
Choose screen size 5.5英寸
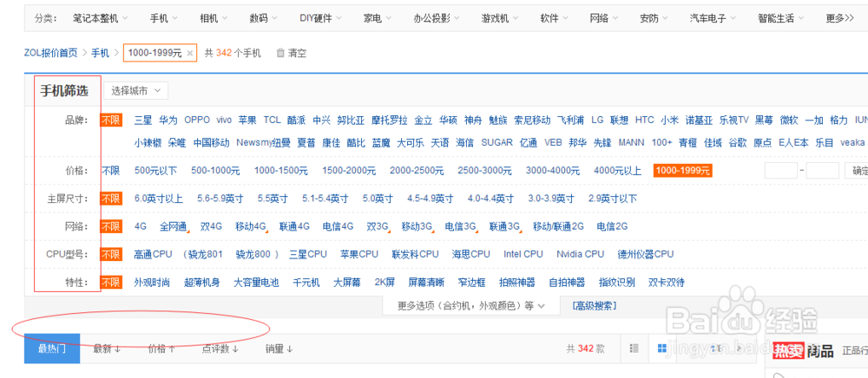(x=273, y=199)
